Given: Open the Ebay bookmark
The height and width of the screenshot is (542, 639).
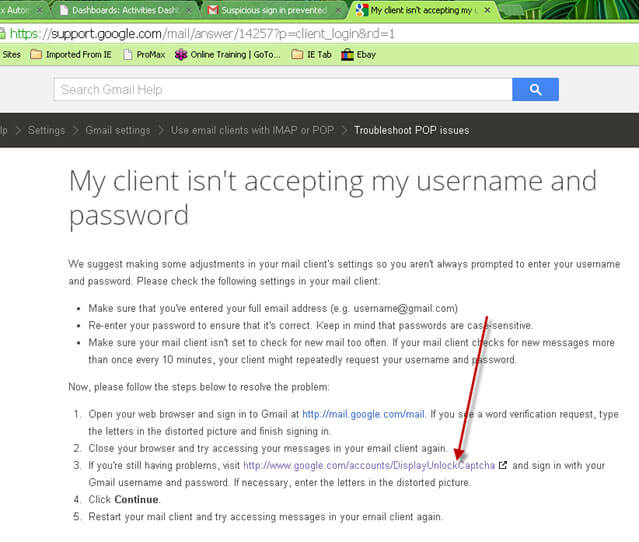Looking at the screenshot, I should click(359, 54).
